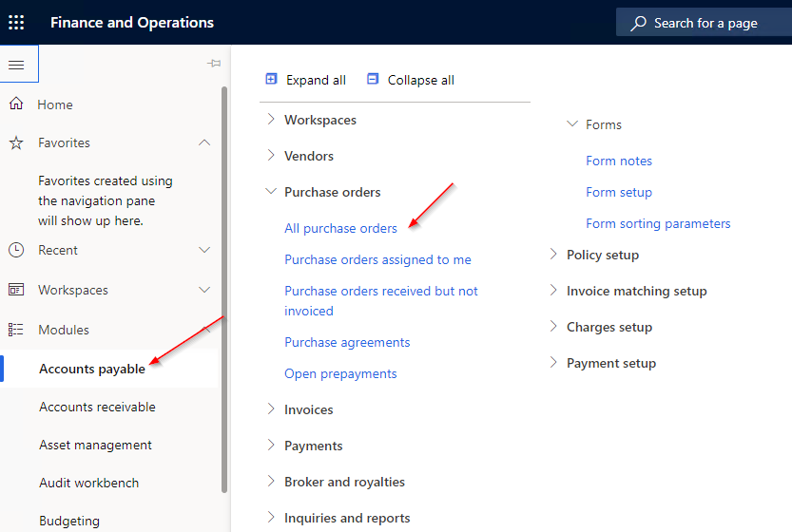792x532 pixels.
Task: Open Purchase agreements link
Action: (x=347, y=342)
